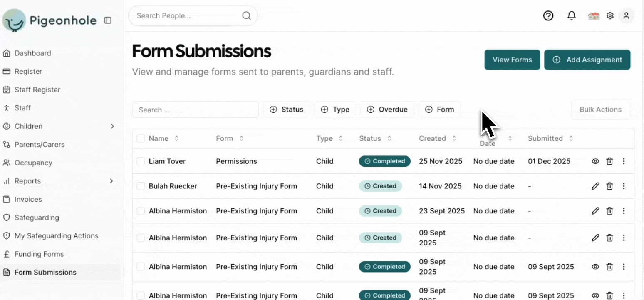Delete Liam Tover's submission with trash icon

click(x=609, y=161)
